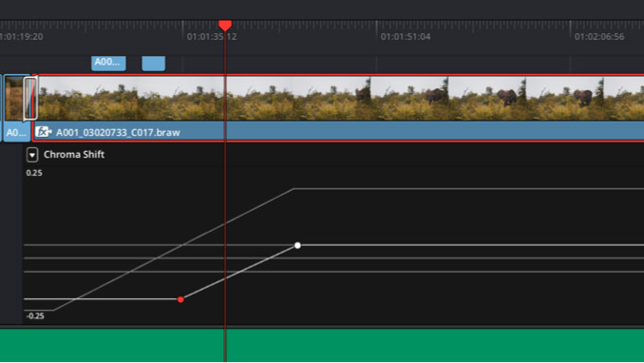Click the 0.25 curve scale value

(x=34, y=173)
